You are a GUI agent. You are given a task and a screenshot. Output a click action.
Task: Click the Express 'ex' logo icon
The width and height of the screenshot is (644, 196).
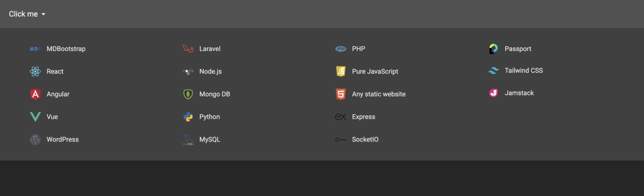pos(341,117)
